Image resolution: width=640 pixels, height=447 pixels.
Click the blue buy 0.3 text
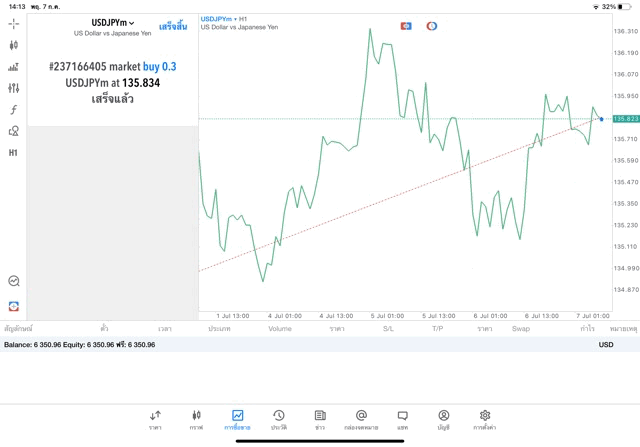tap(160, 67)
